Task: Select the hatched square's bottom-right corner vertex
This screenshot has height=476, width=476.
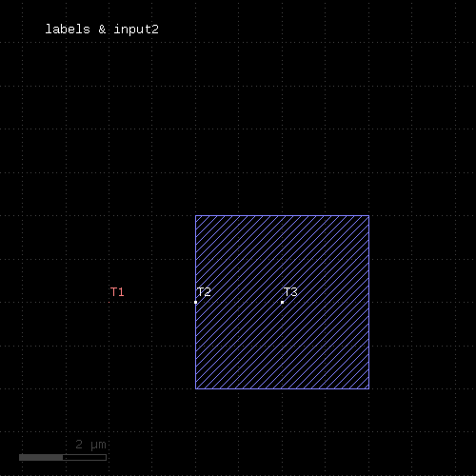Action: click(369, 388)
